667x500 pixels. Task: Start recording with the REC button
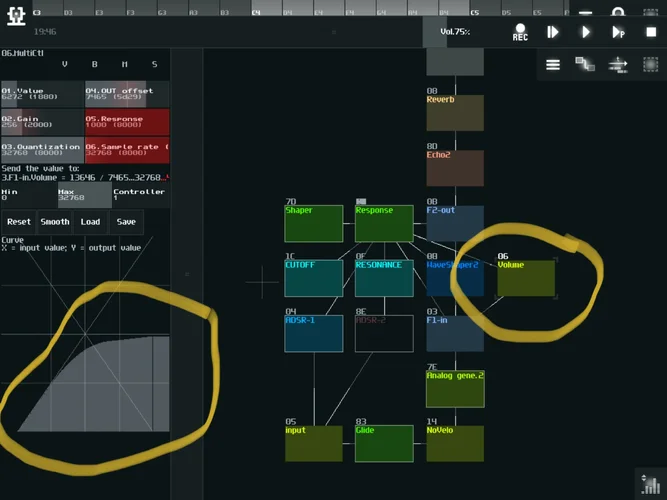pyautogui.click(x=520, y=32)
